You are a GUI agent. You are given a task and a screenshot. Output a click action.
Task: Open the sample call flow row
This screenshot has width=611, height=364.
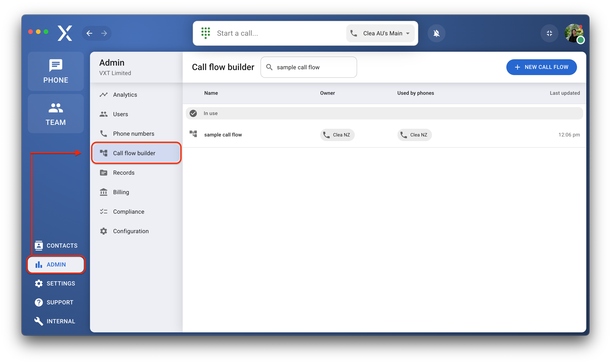pyautogui.click(x=223, y=135)
